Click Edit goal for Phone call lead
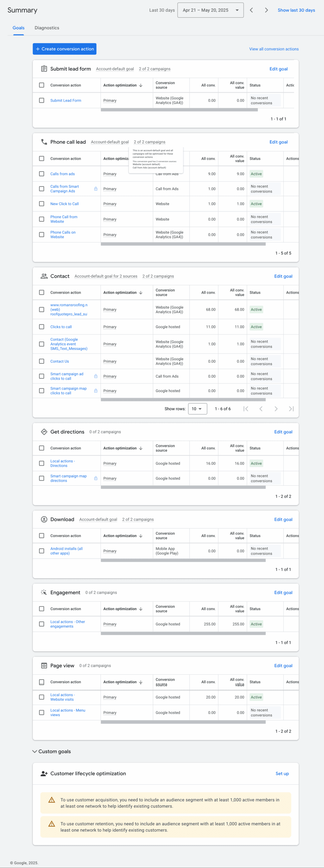 pyautogui.click(x=279, y=142)
